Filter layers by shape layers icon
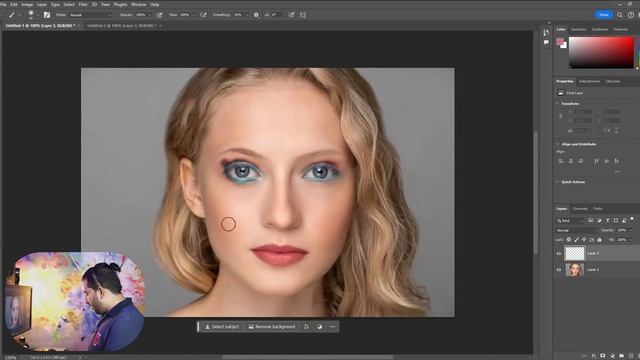Image resolution: width=640 pixels, height=360 pixels. (616, 220)
